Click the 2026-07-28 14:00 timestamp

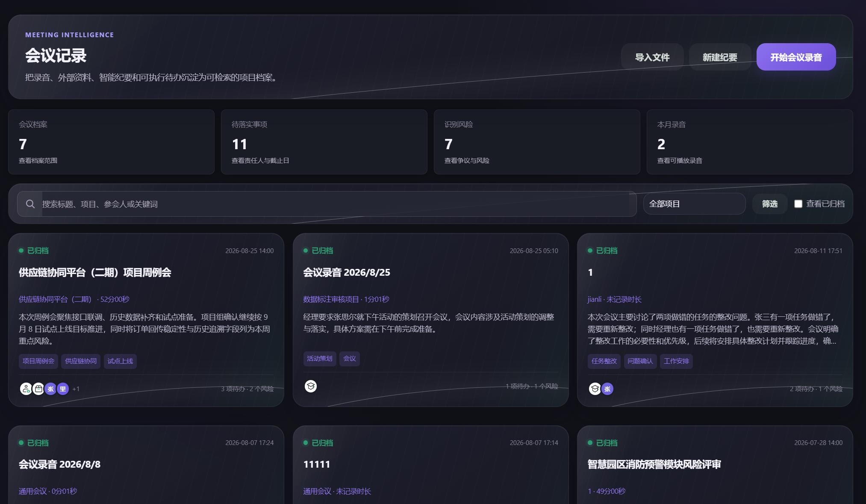818,442
